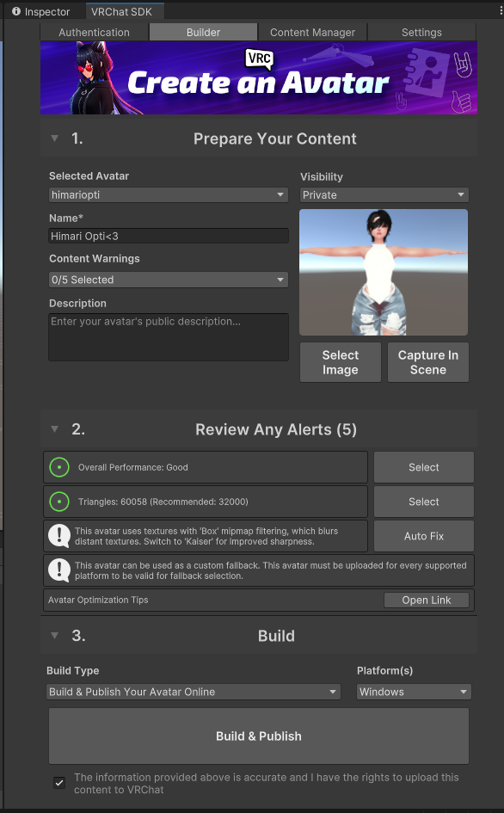Open the Platform(s) dropdown showing Windows

(414, 692)
